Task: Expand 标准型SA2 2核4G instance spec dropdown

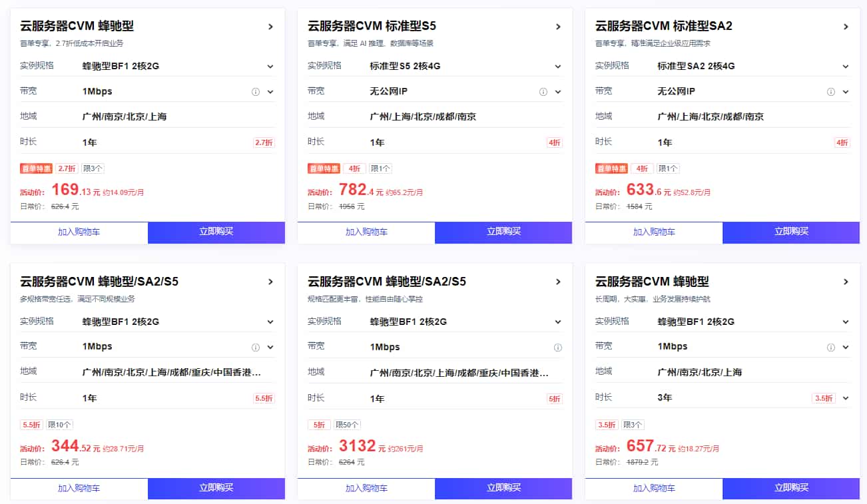Action: pyautogui.click(x=846, y=67)
